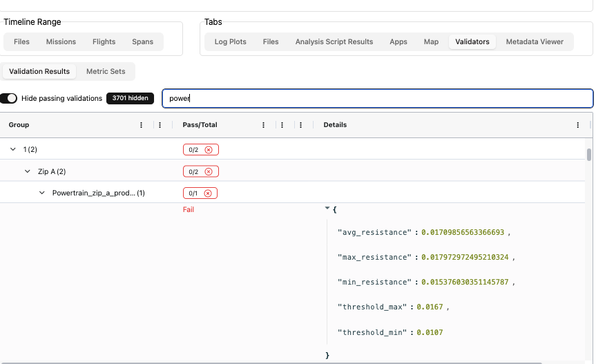This screenshot has height=364, width=596.
Task: Collapse the 1 (2) group row
Action: (x=13, y=149)
